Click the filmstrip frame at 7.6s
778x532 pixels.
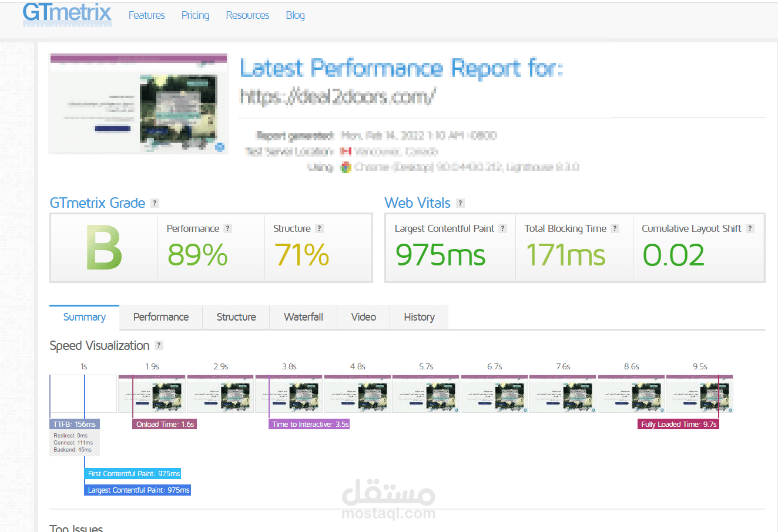[x=563, y=394]
